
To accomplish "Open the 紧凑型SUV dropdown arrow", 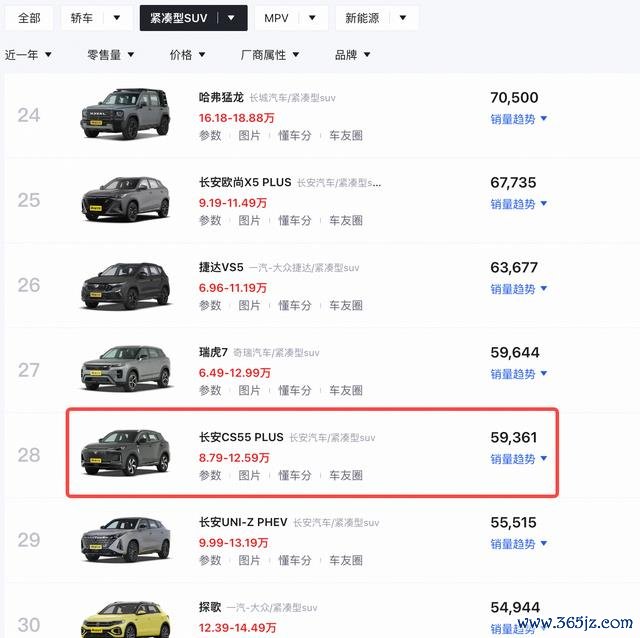I will coord(232,18).
